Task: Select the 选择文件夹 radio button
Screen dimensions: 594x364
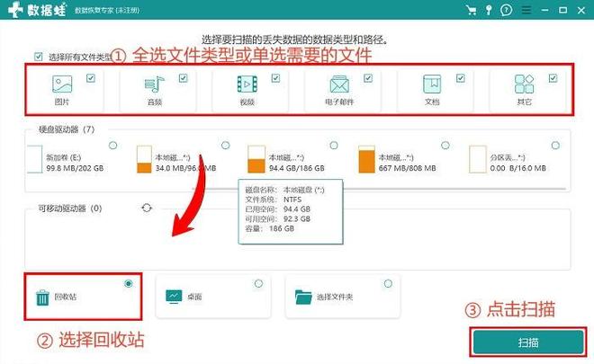Action: pyautogui.click(x=388, y=283)
